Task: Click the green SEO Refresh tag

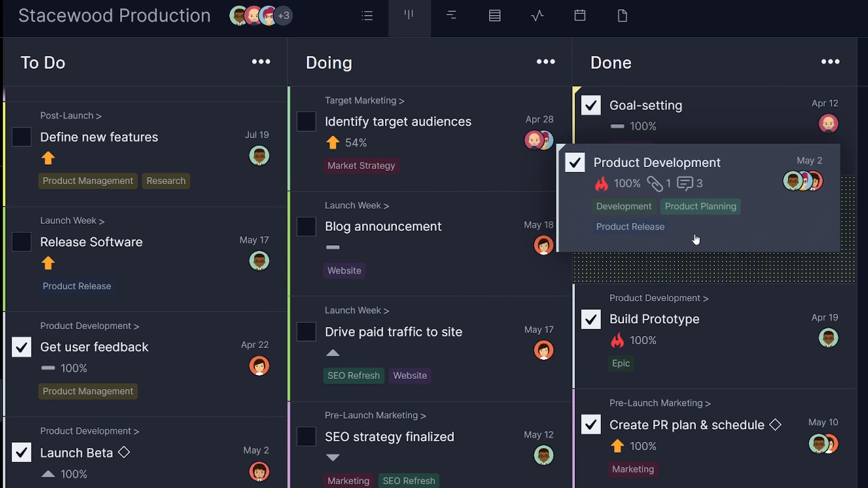Action: pyautogui.click(x=354, y=375)
